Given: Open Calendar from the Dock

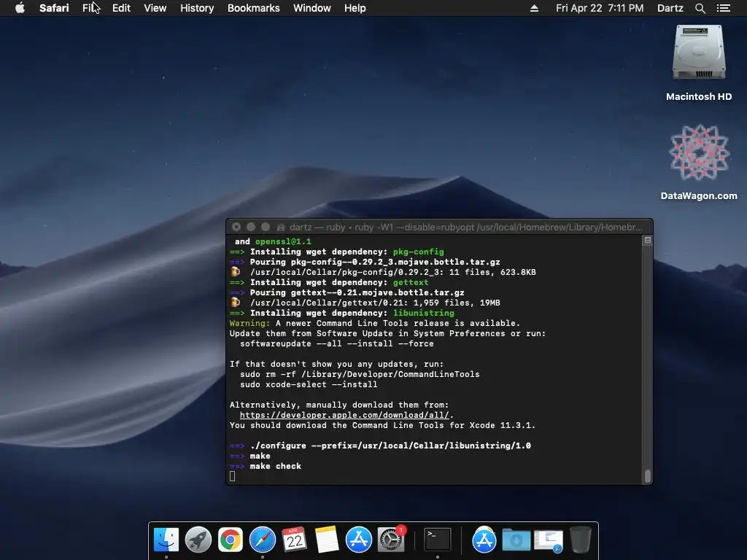Looking at the screenshot, I should tap(294, 540).
